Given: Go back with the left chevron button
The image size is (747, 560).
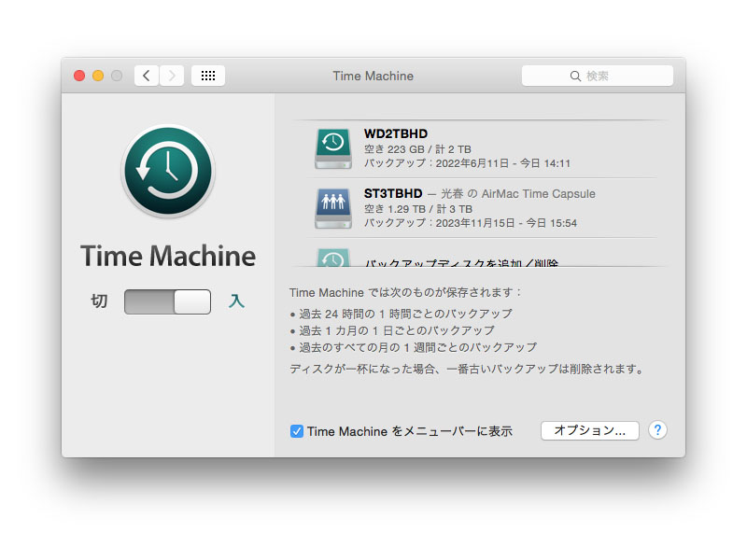Looking at the screenshot, I should (147, 76).
